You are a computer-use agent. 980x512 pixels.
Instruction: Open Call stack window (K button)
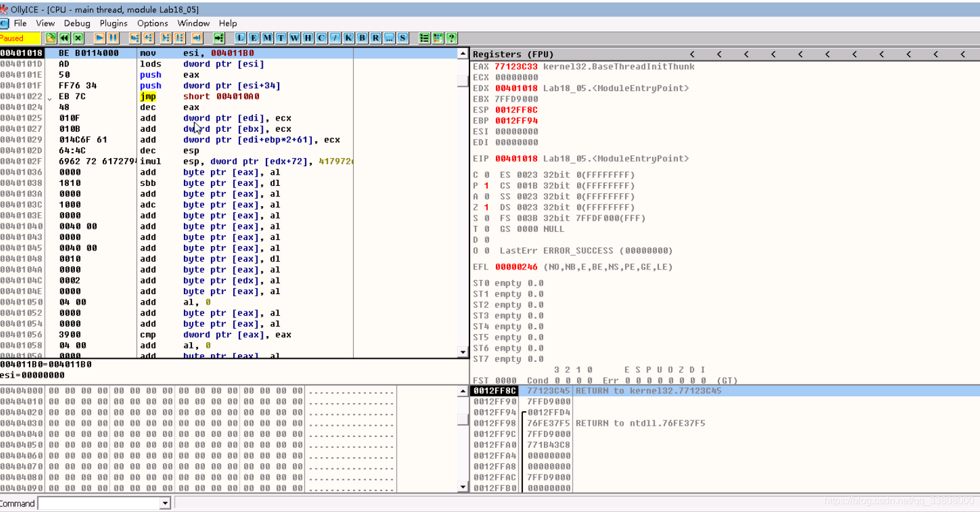(x=349, y=38)
